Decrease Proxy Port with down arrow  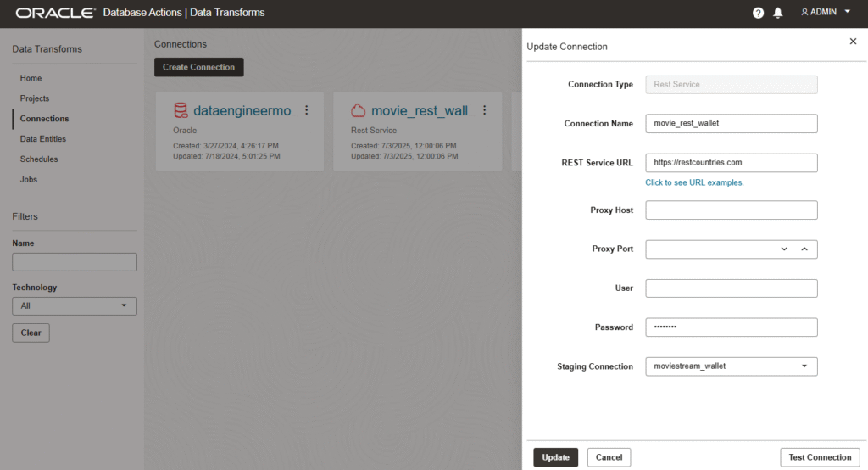tap(784, 249)
